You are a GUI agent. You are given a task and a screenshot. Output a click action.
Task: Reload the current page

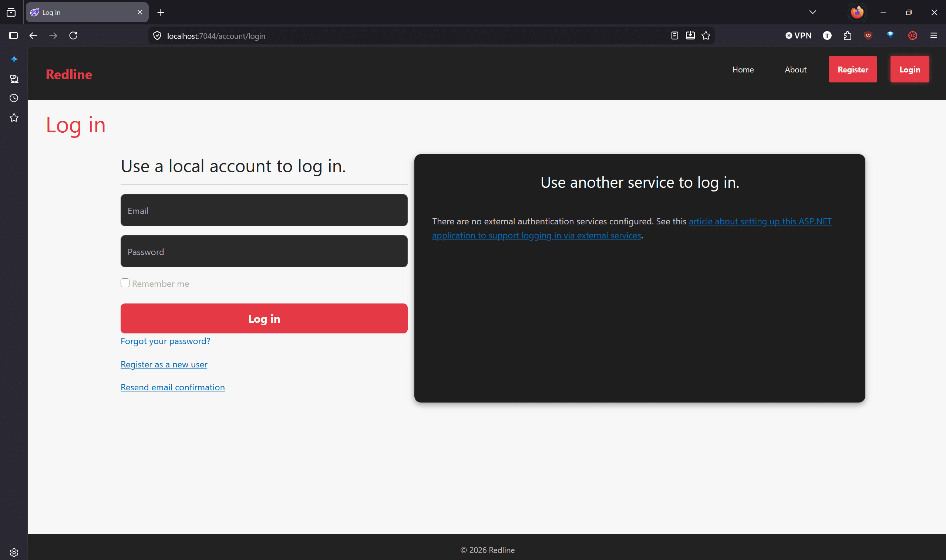[x=73, y=35]
